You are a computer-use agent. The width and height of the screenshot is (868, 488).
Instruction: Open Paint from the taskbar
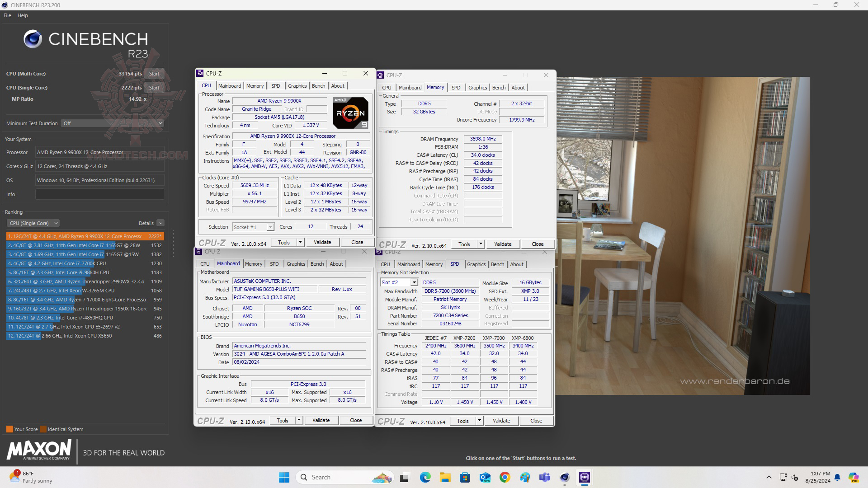point(525,478)
